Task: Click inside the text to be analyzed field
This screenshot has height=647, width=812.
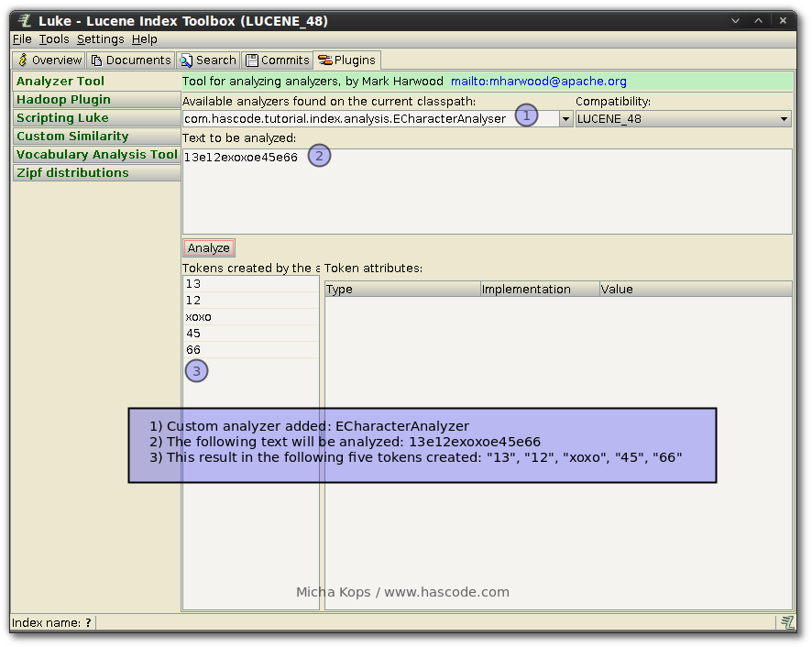Action: coord(486,192)
